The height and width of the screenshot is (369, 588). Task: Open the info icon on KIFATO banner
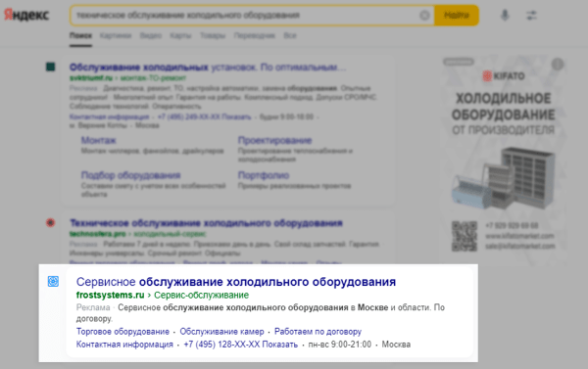point(558,65)
